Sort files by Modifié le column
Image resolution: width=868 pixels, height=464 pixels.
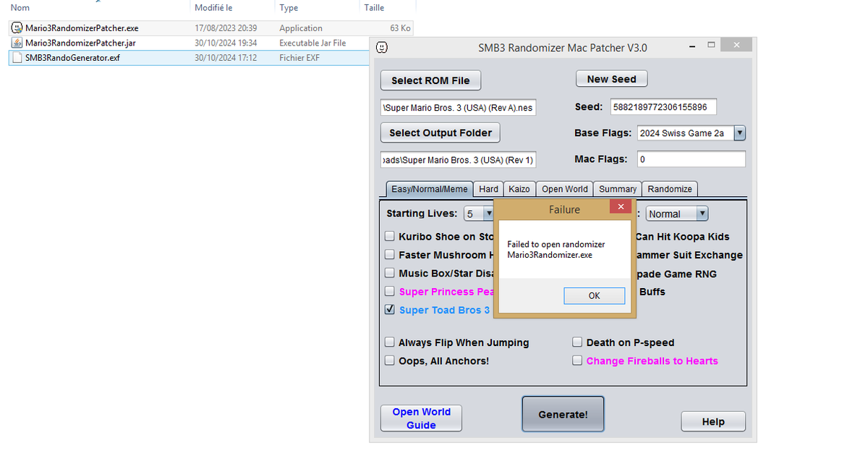[213, 7]
